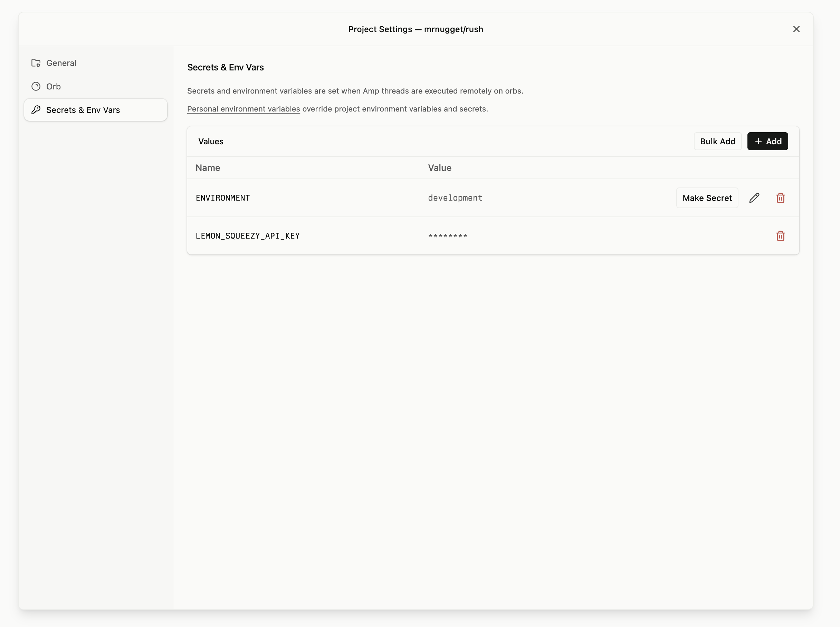
Task: Click the LEMON_SQUEEZY_API_KEY name cell
Action: pyautogui.click(x=248, y=236)
